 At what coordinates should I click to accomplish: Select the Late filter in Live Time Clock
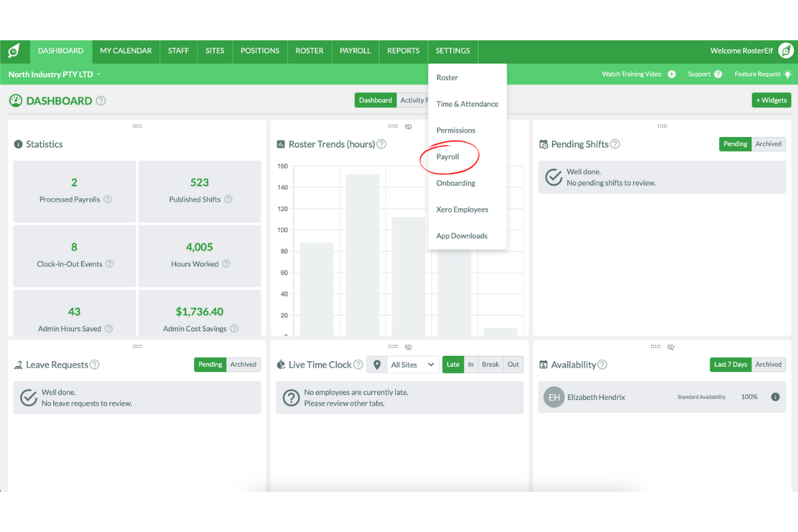point(453,364)
